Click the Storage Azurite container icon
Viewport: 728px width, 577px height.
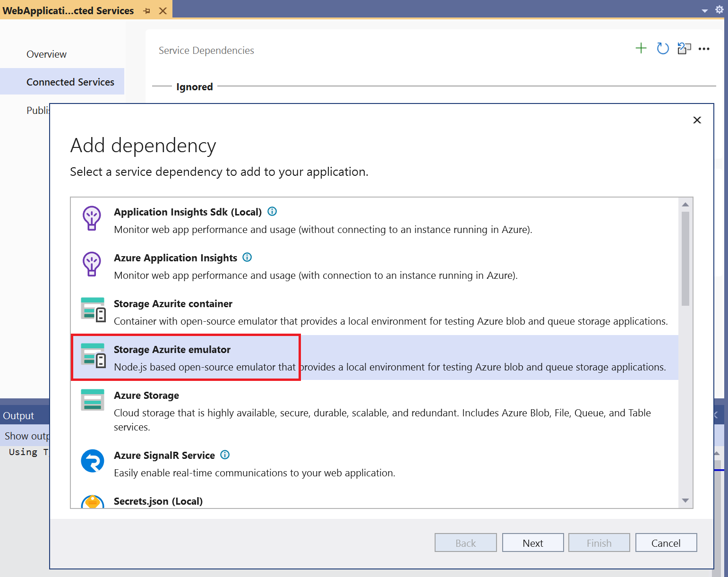click(93, 310)
